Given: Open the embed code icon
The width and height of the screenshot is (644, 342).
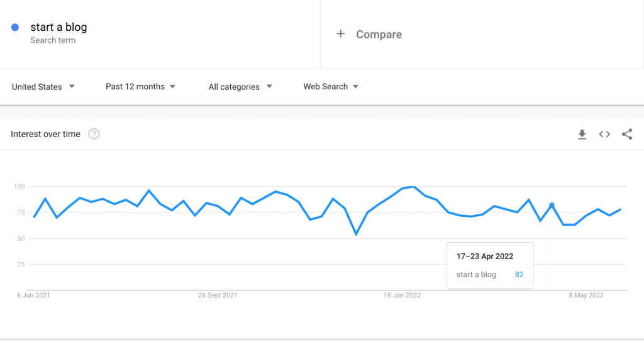Looking at the screenshot, I should [x=604, y=134].
